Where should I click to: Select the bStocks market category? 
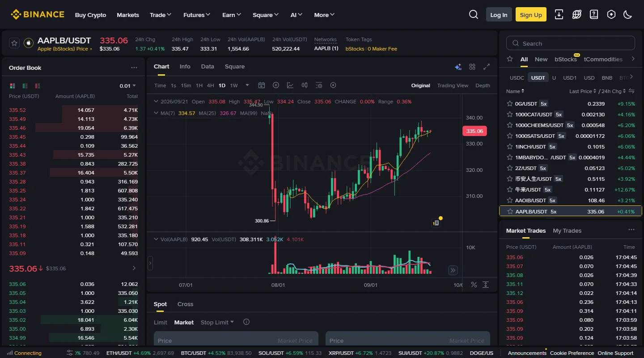click(566, 59)
